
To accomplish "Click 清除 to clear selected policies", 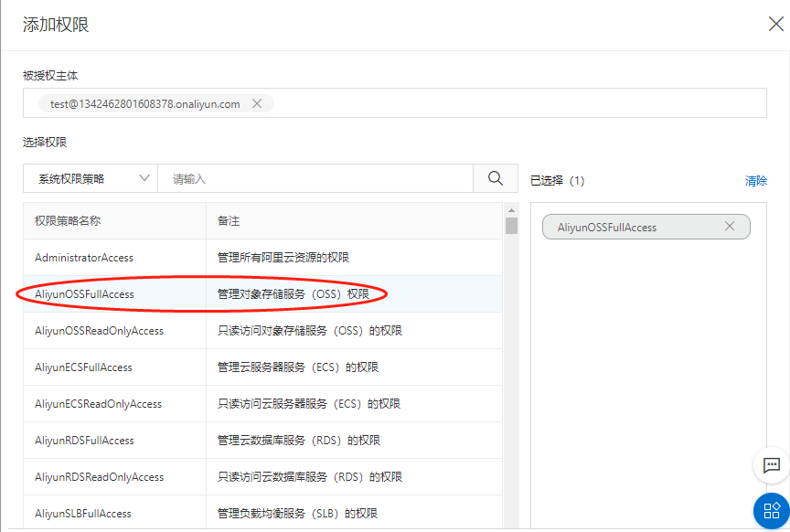I will (x=756, y=181).
